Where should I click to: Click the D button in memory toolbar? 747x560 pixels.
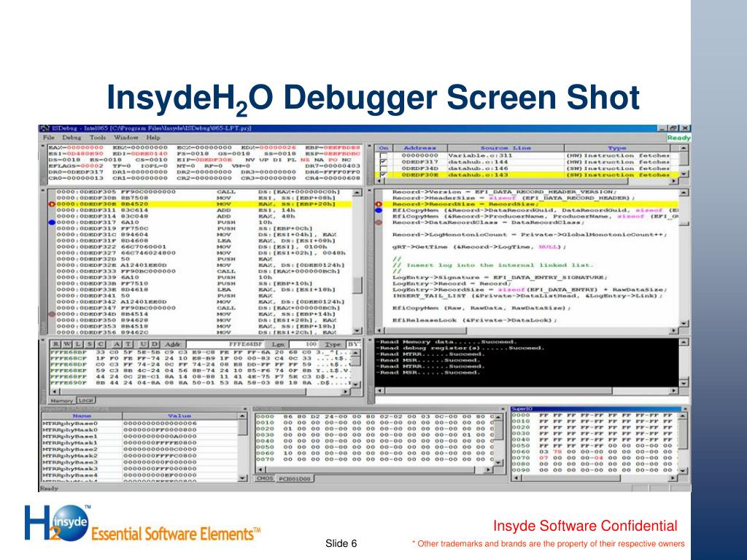[154, 344]
